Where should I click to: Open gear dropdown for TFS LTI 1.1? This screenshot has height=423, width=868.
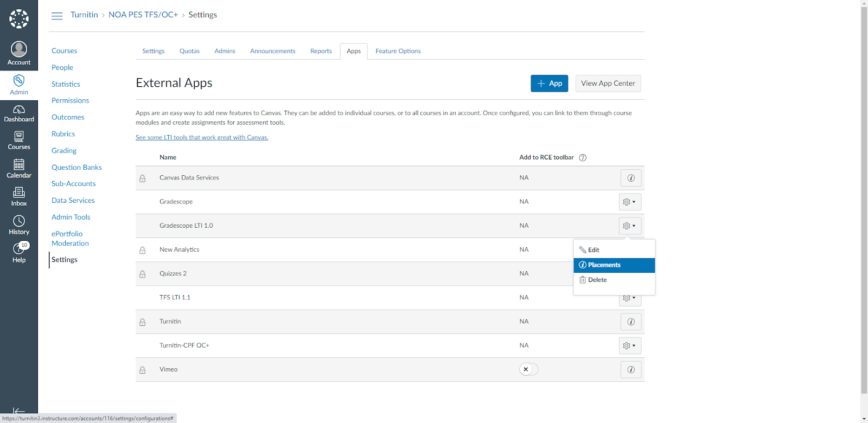click(x=630, y=299)
